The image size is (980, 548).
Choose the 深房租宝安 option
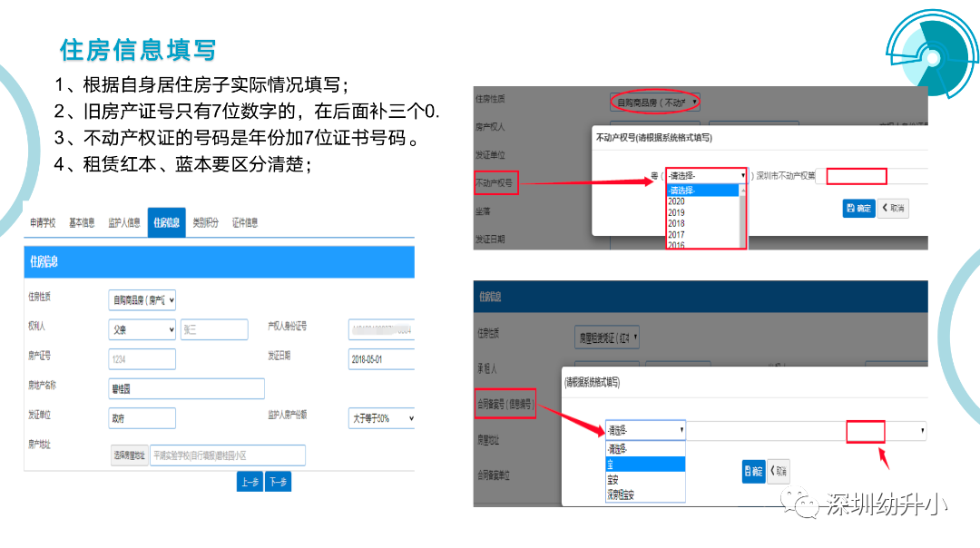point(646,494)
